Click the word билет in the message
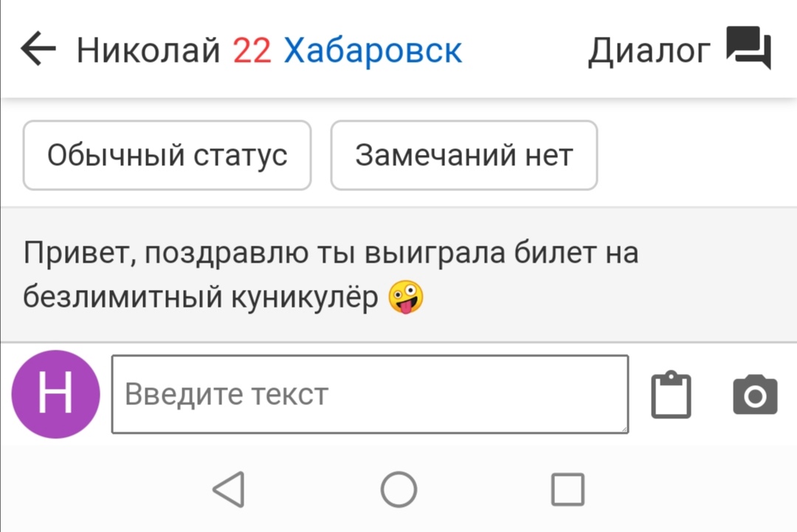The height and width of the screenshot is (532, 797). tap(555, 252)
